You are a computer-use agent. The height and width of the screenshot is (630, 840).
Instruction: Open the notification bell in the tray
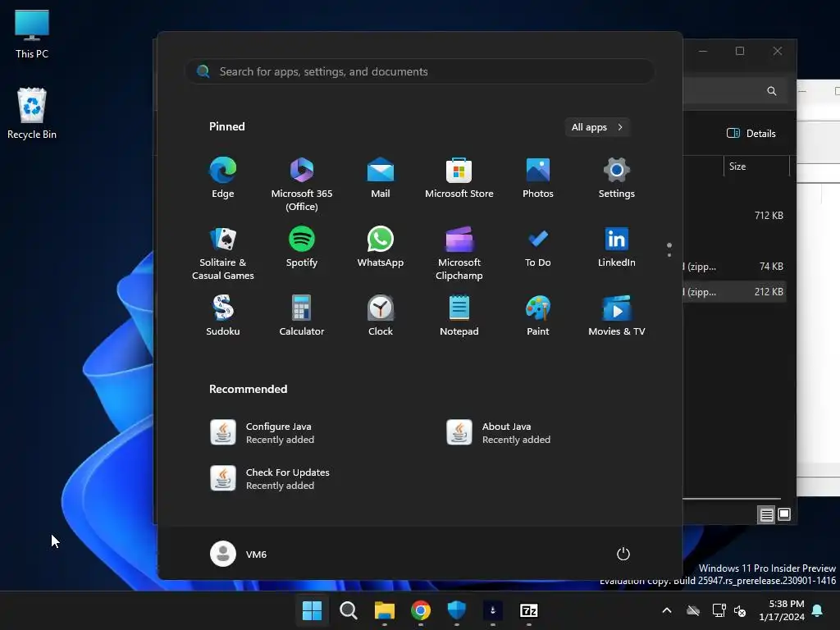818,610
